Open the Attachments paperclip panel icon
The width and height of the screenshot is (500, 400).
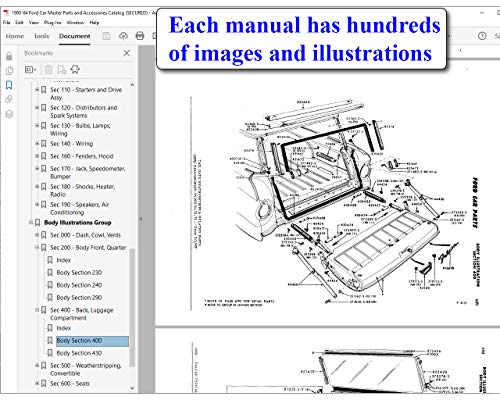point(9,99)
